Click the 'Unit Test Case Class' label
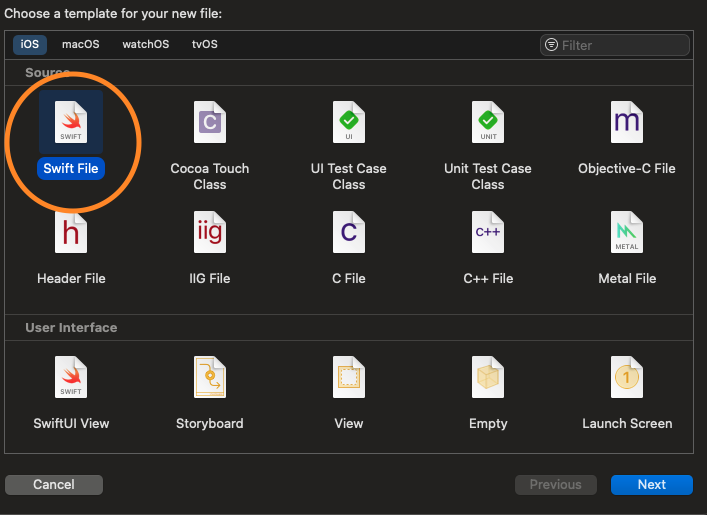The width and height of the screenshot is (707, 515). 488,176
